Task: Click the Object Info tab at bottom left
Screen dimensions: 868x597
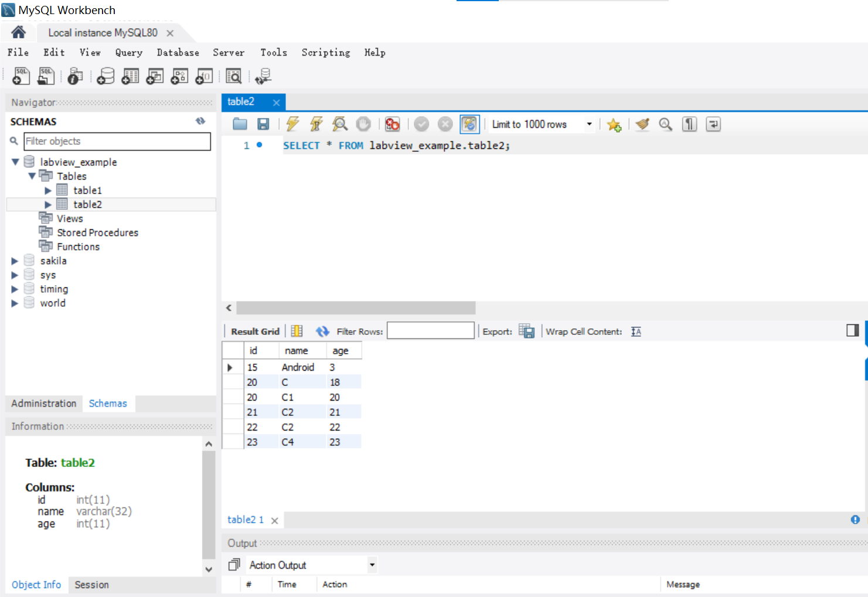Action: pyautogui.click(x=36, y=585)
